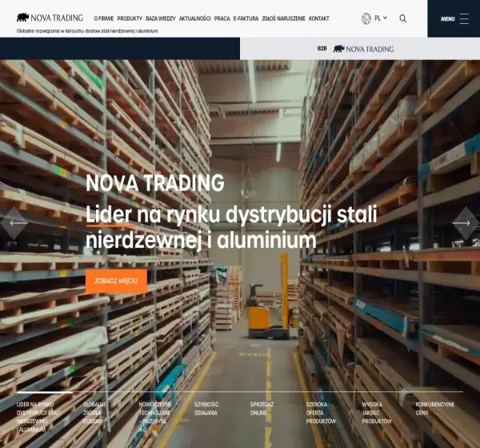Screen dimensions: 480x448
Task: Open the PRACA menu item
Action: point(222,18)
